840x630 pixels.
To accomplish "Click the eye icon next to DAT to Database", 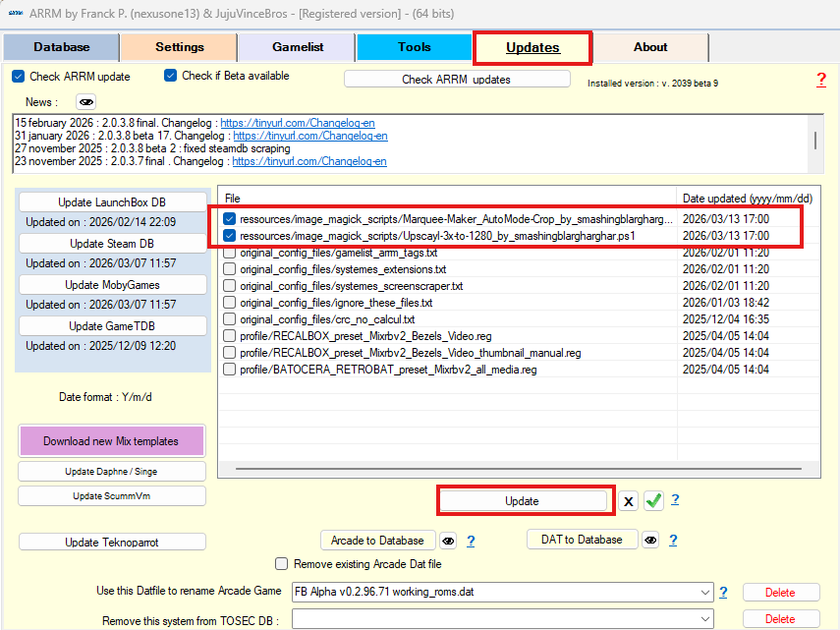I will (x=649, y=540).
